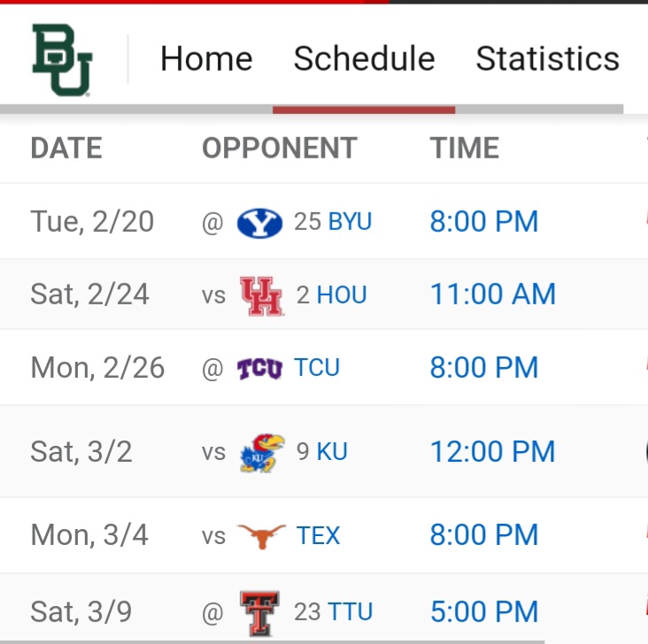The image size is (648, 644).
Task: Click the Texas Longhorn logo
Action: [261, 536]
